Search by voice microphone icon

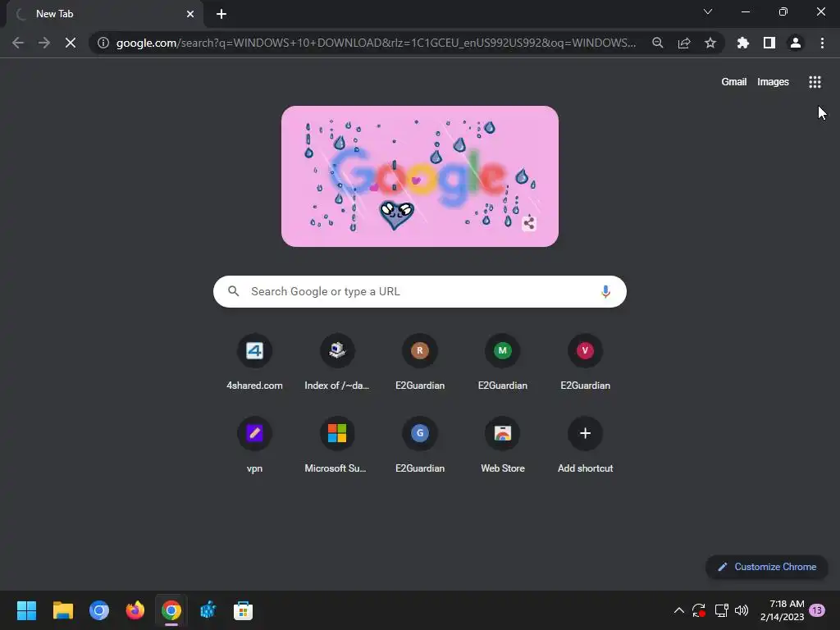click(605, 291)
